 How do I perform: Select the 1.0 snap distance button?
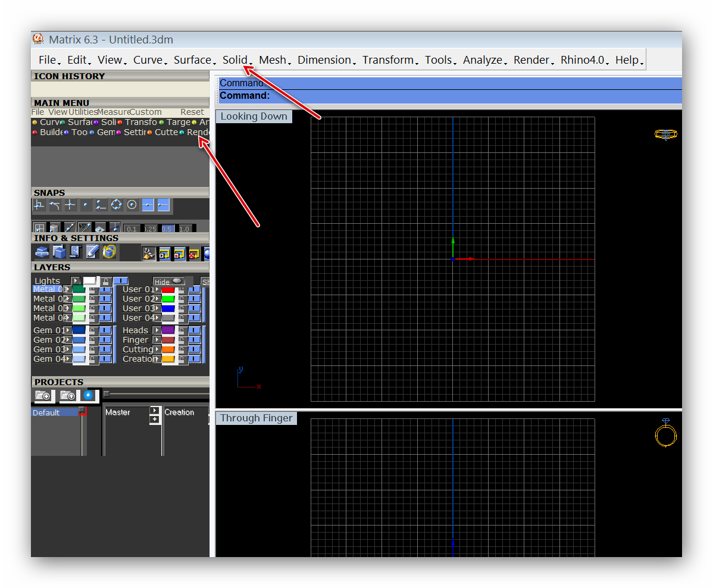click(184, 229)
